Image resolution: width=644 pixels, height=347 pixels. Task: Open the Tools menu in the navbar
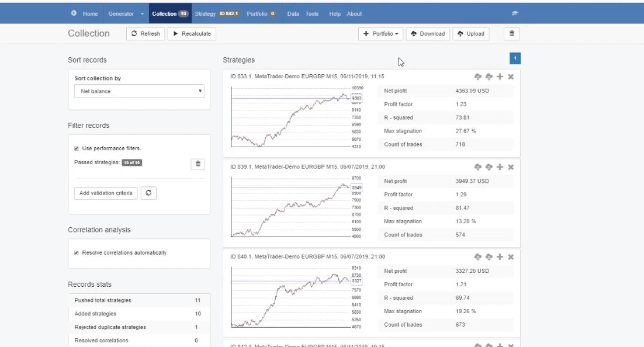(311, 13)
